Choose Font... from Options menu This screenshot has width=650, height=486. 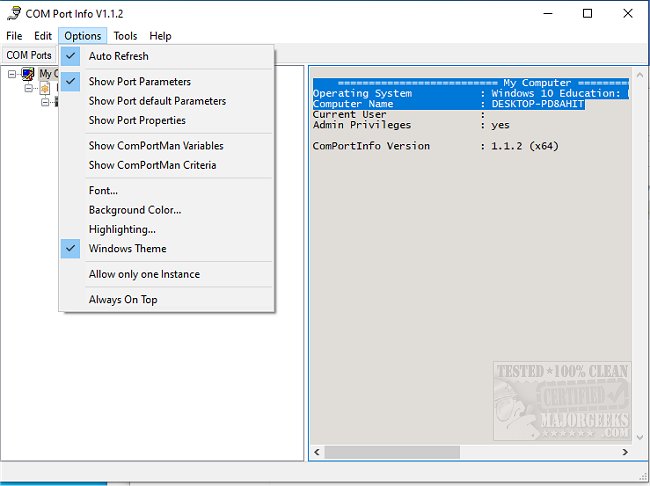pos(103,190)
